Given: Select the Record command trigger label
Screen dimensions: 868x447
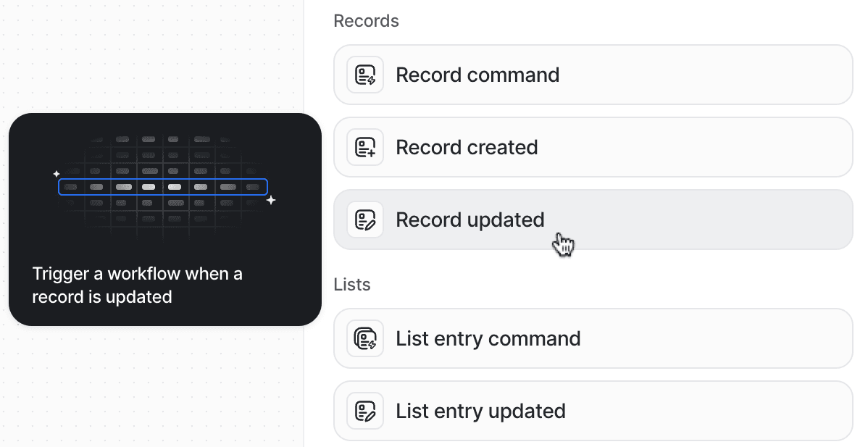Looking at the screenshot, I should point(477,75).
